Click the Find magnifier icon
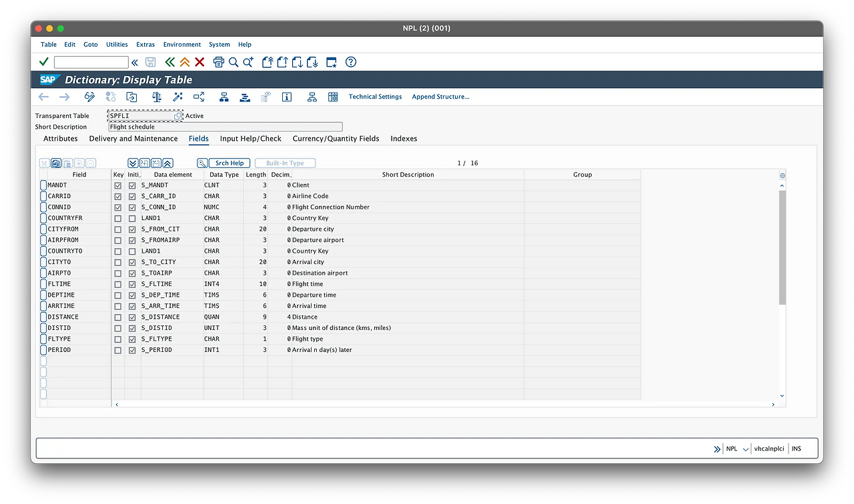 pos(234,62)
